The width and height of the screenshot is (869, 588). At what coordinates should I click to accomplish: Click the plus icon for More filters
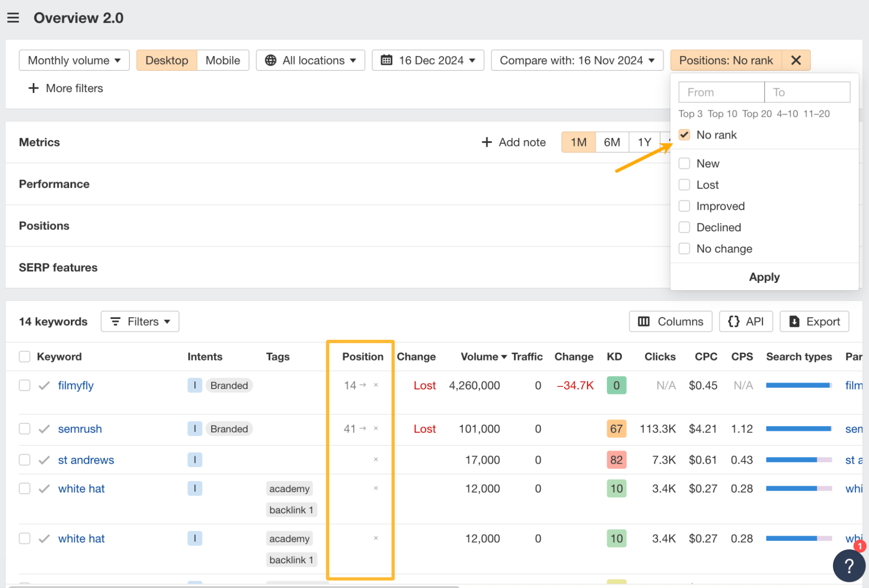[x=33, y=88]
